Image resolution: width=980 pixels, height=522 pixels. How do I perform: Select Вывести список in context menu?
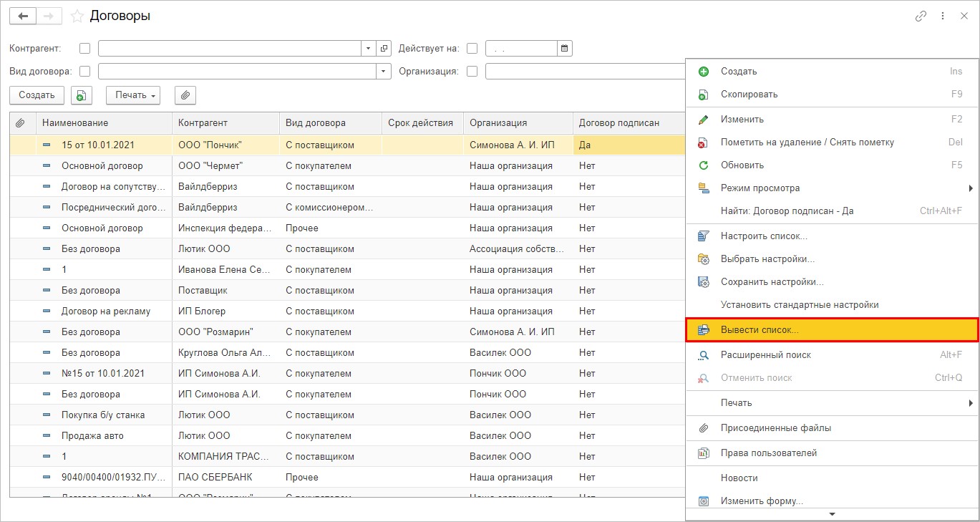coord(760,330)
